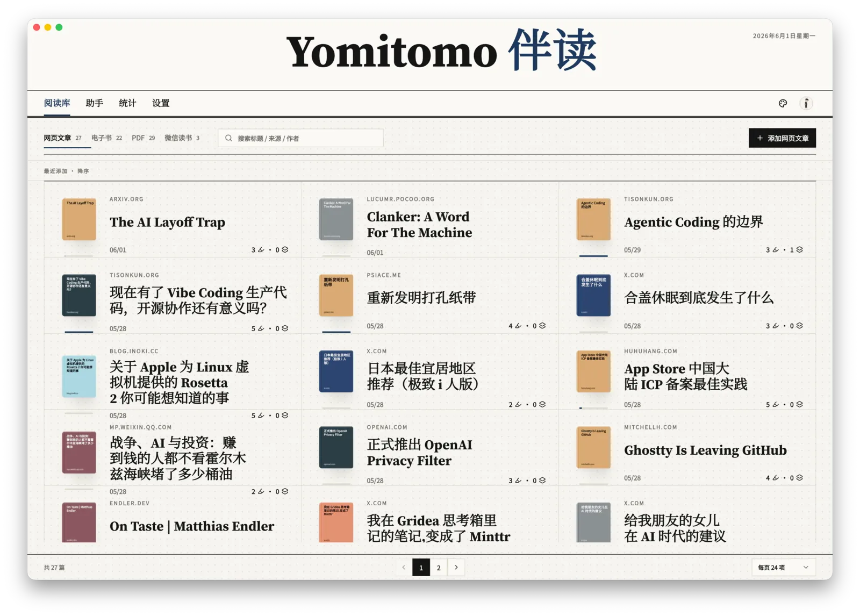Viewport: 860px width, 616px height.
Task: Select the 电子书 category tab
Action: coord(106,138)
